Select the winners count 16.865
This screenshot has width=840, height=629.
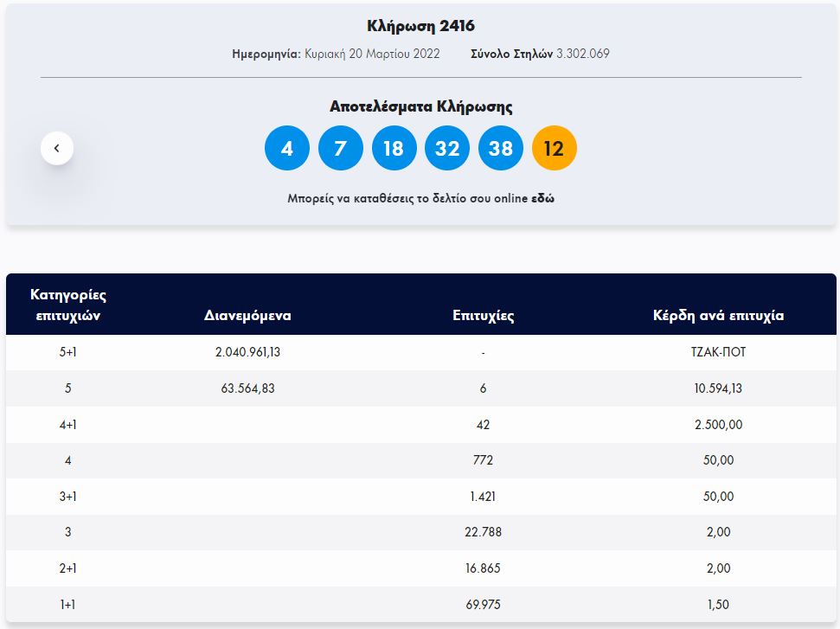484,568
